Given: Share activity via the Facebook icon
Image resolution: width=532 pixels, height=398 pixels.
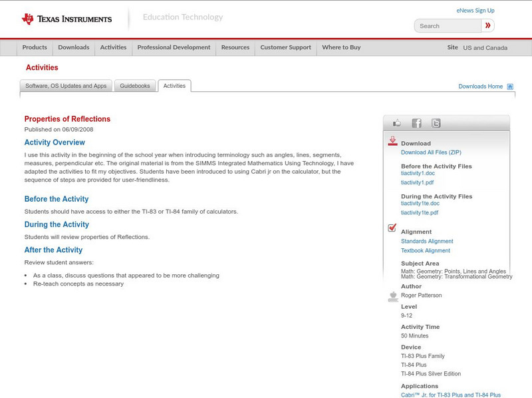Looking at the screenshot, I should pyautogui.click(x=416, y=123).
